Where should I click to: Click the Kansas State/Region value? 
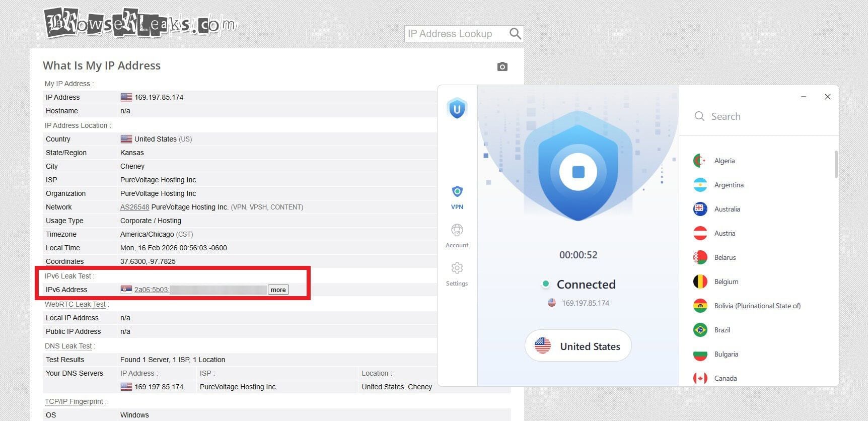[x=132, y=153]
